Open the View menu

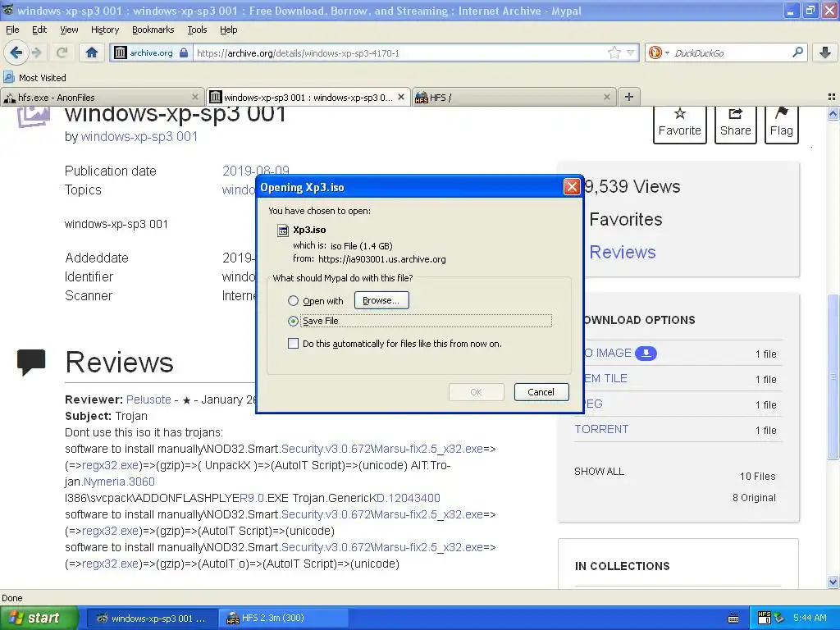coord(69,30)
